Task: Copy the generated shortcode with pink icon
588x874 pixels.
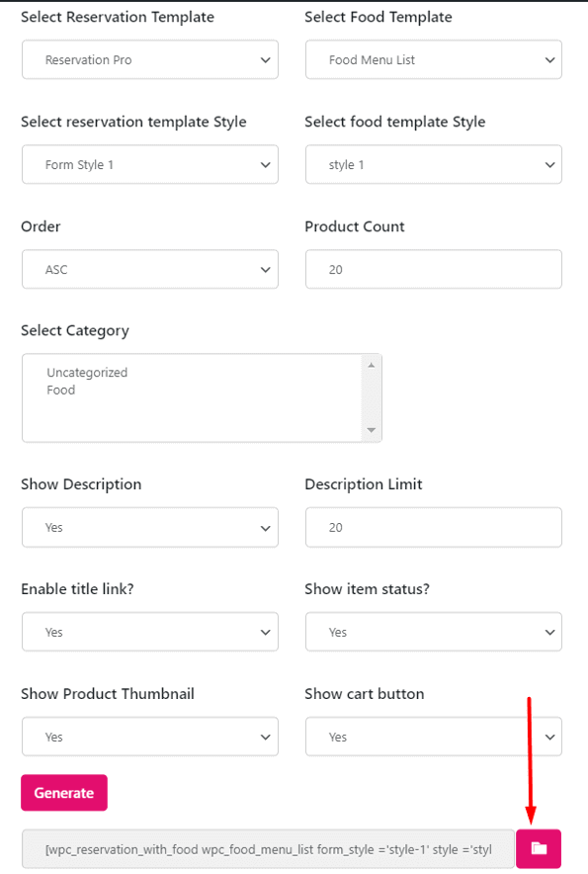Action: (539, 848)
